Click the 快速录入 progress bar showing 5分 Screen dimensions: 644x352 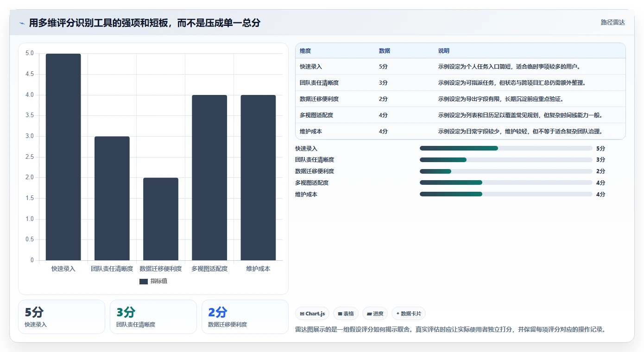click(x=506, y=148)
